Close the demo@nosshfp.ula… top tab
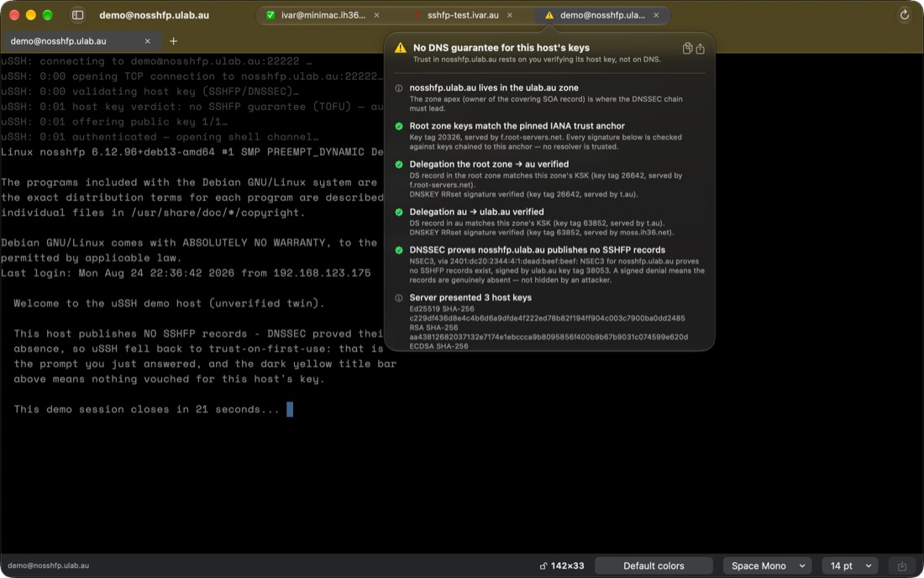Viewport: 924px width, 578px height. tap(656, 15)
